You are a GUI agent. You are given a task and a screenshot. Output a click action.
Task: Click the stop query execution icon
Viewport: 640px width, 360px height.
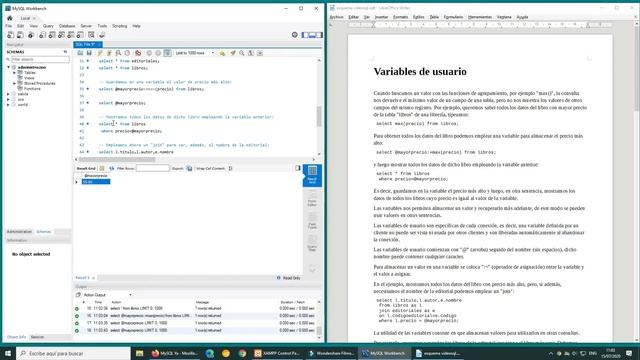click(x=127, y=53)
